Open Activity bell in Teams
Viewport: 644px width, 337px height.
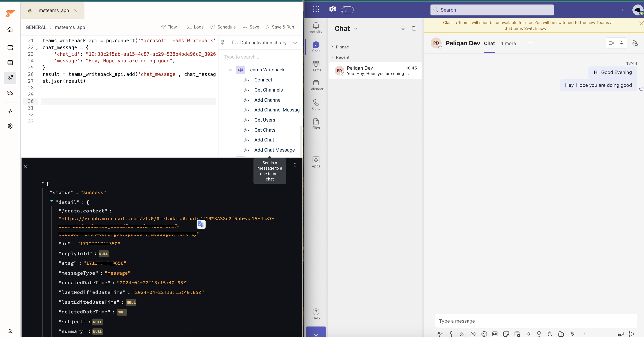tap(316, 28)
